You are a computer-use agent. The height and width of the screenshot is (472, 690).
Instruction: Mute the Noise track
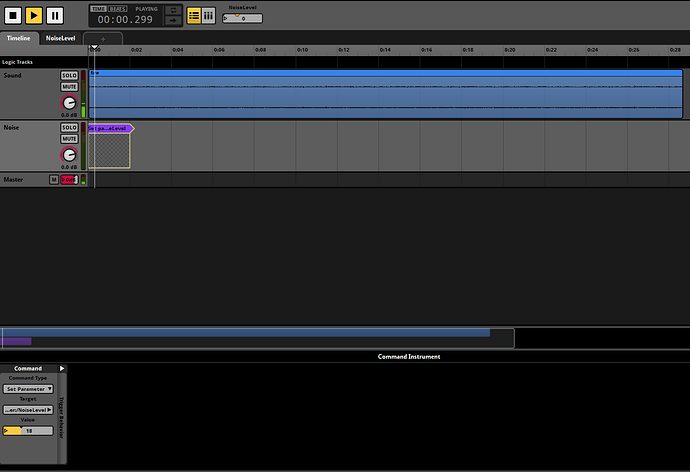[x=69, y=139]
